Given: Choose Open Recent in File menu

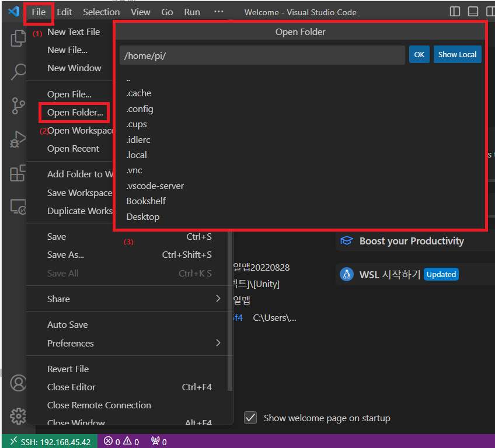Looking at the screenshot, I should pos(73,148).
